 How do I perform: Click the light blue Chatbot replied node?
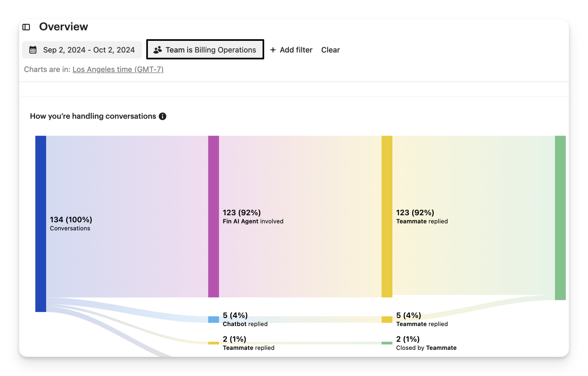(x=213, y=320)
